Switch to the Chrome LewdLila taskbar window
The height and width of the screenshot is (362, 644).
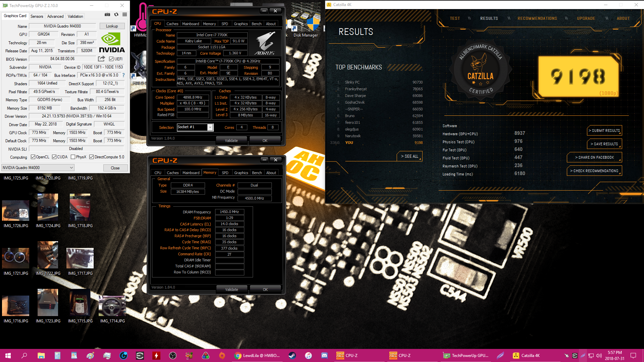tap(257, 355)
